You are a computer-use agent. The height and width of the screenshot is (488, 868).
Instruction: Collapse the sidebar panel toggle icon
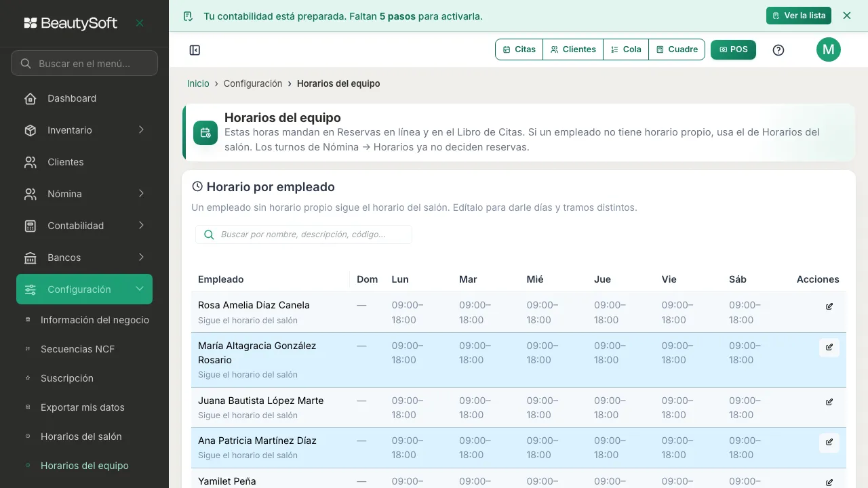click(x=195, y=50)
